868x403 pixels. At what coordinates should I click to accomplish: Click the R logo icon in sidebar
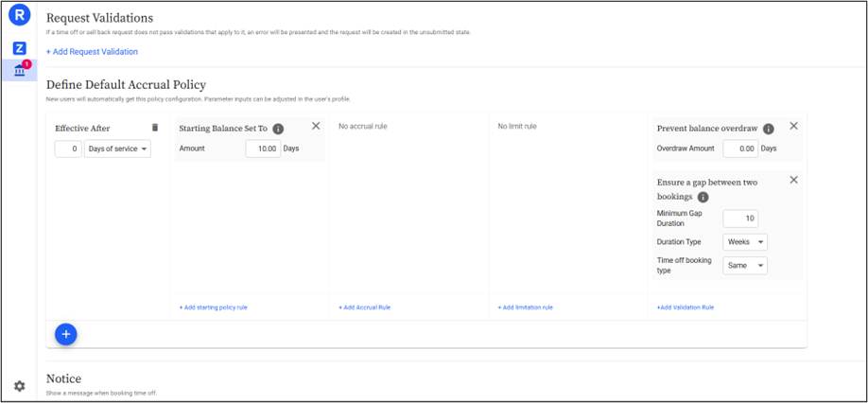pyautogui.click(x=19, y=15)
